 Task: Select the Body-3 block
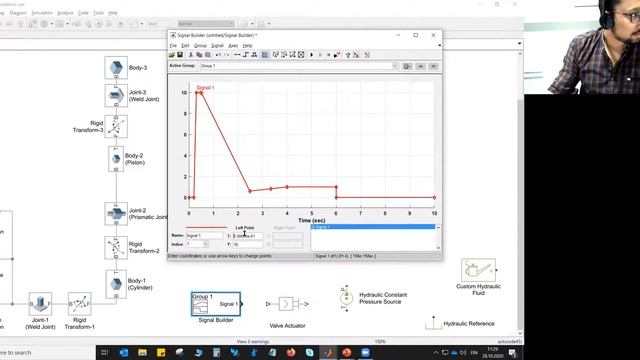point(116,68)
